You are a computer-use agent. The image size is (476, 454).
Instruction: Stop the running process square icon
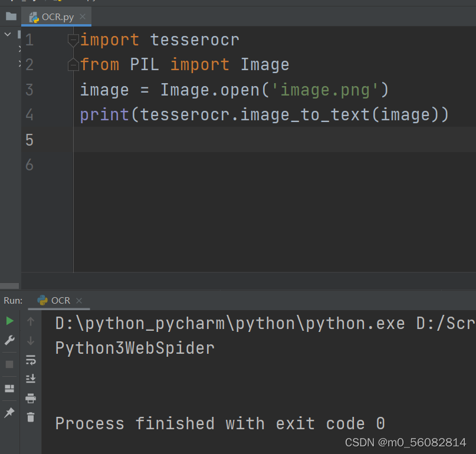pos(9,364)
